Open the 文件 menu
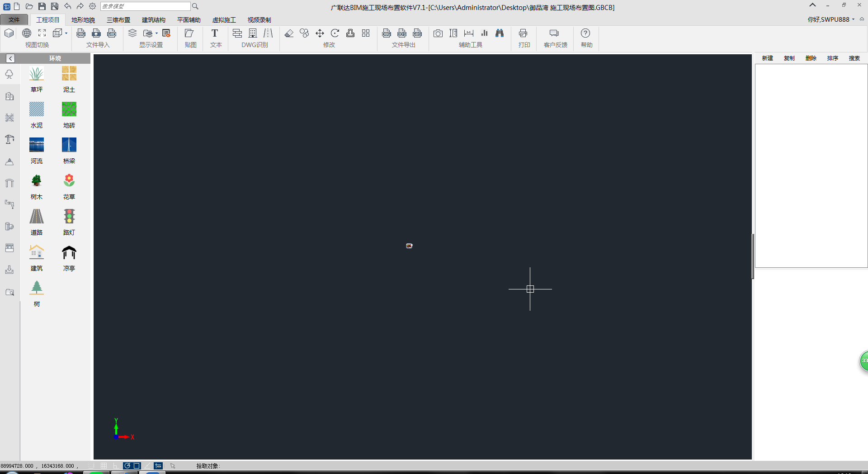The height and width of the screenshot is (474, 868). tap(14, 19)
